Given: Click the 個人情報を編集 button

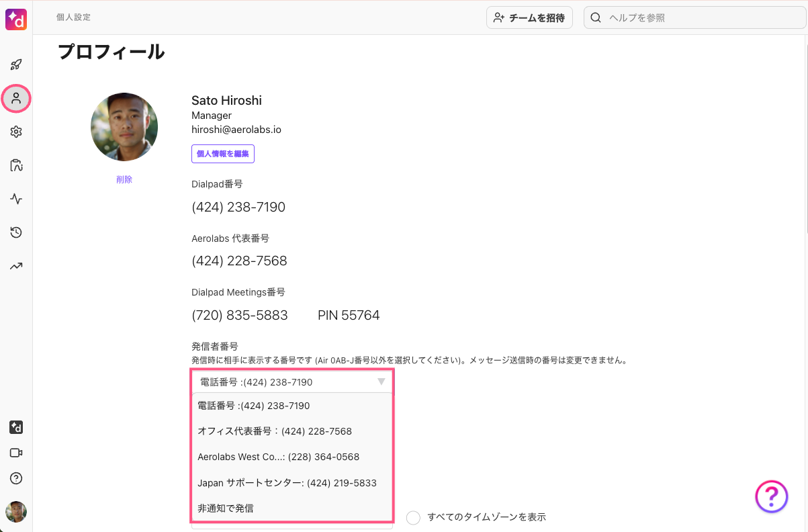Looking at the screenshot, I should 223,154.
